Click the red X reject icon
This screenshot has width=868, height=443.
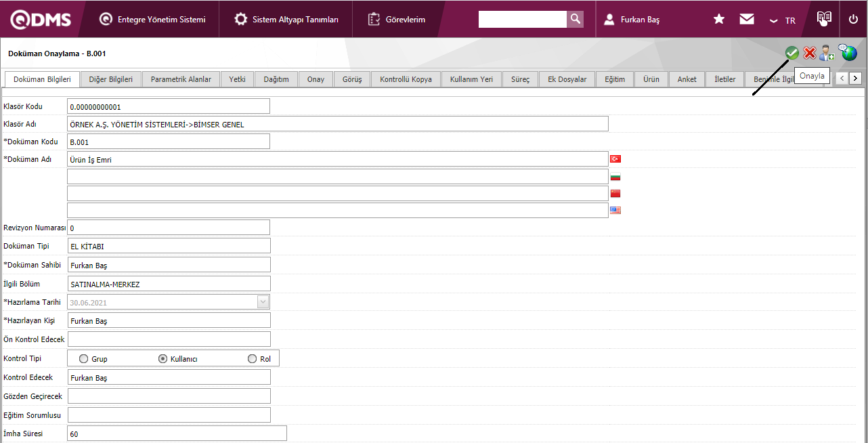(x=809, y=53)
